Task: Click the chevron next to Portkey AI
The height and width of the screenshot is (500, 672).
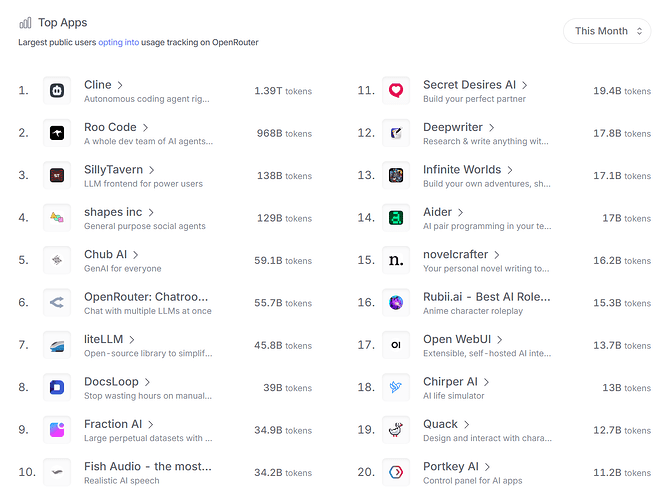Action: tap(487, 467)
